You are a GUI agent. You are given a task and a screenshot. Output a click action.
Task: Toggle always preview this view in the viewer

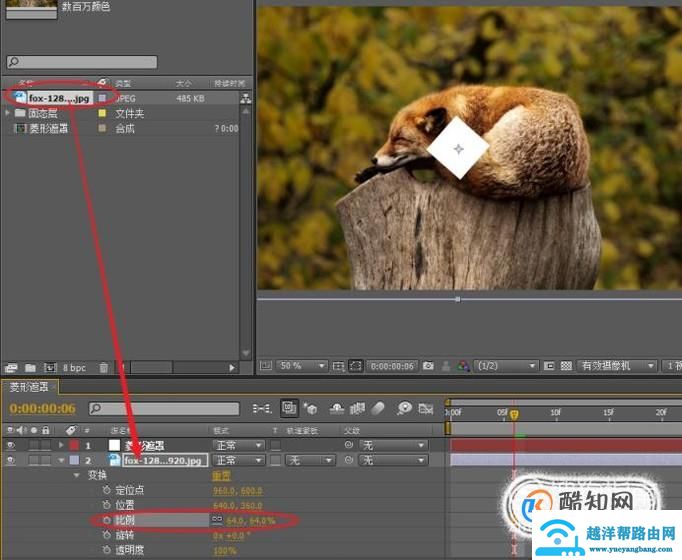[x=266, y=366]
